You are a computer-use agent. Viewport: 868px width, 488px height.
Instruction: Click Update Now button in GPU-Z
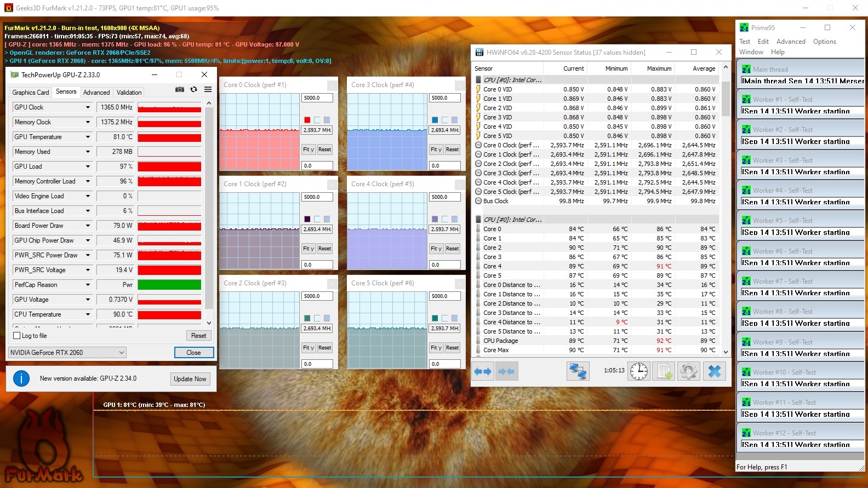[x=190, y=379]
